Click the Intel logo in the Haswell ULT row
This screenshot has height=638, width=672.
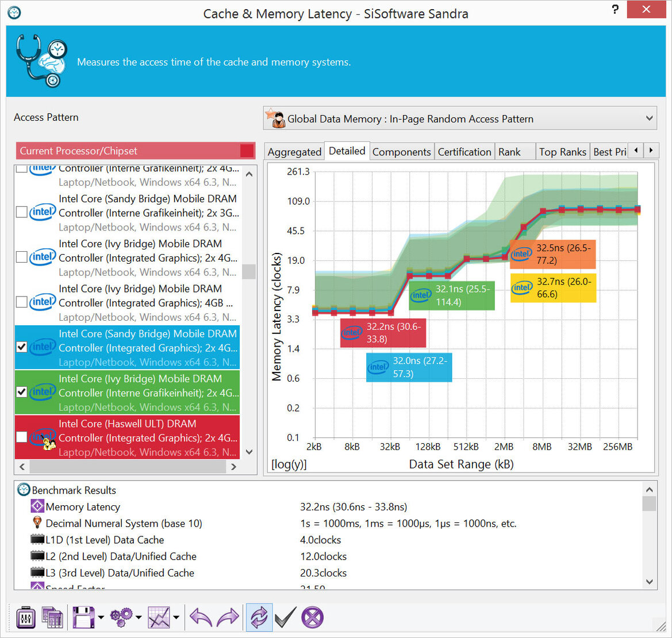[43, 438]
